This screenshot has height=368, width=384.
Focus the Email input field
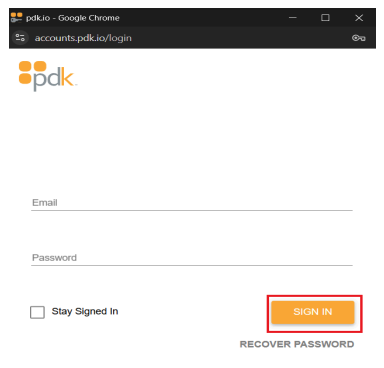[x=192, y=203]
